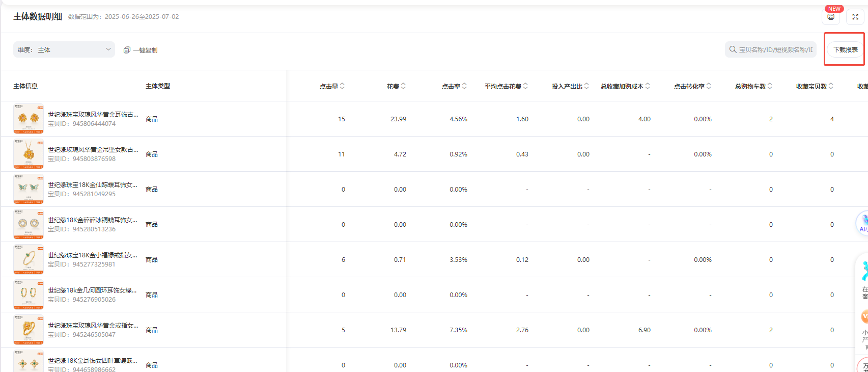Click the 下载报表 button
This screenshot has width=868, height=372.
845,49
